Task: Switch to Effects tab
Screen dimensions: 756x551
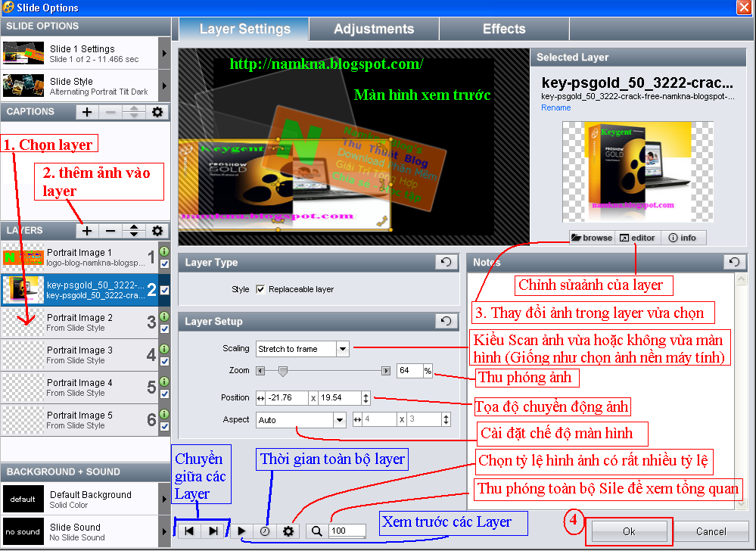Action: coord(504,29)
